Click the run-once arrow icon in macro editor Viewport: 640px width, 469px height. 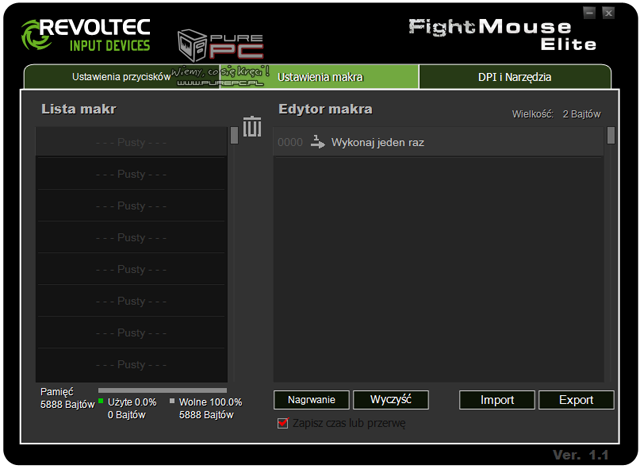pyautogui.click(x=318, y=142)
